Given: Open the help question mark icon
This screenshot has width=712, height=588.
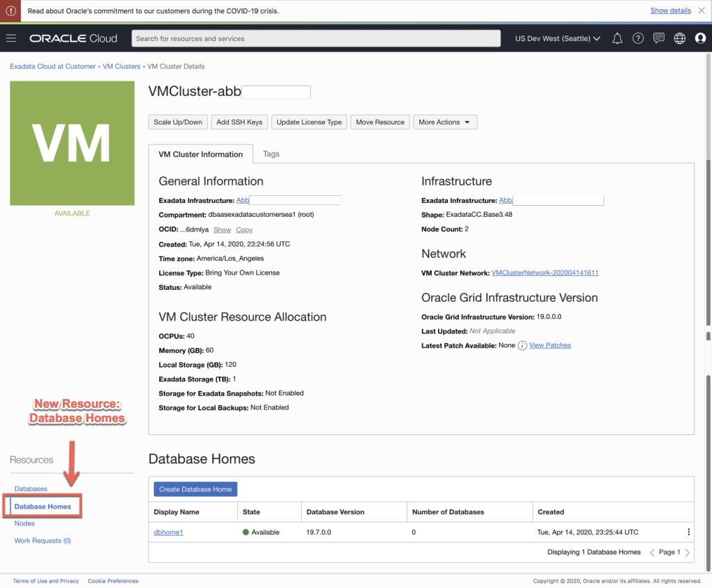Looking at the screenshot, I should [x=638, y=38].
